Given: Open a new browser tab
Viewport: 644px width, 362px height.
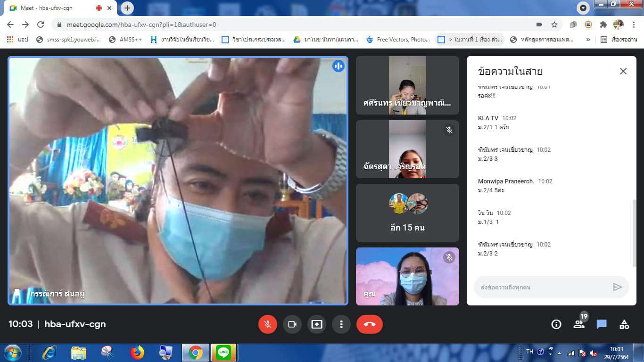Looking at the screenshot, I should [127, 8].
